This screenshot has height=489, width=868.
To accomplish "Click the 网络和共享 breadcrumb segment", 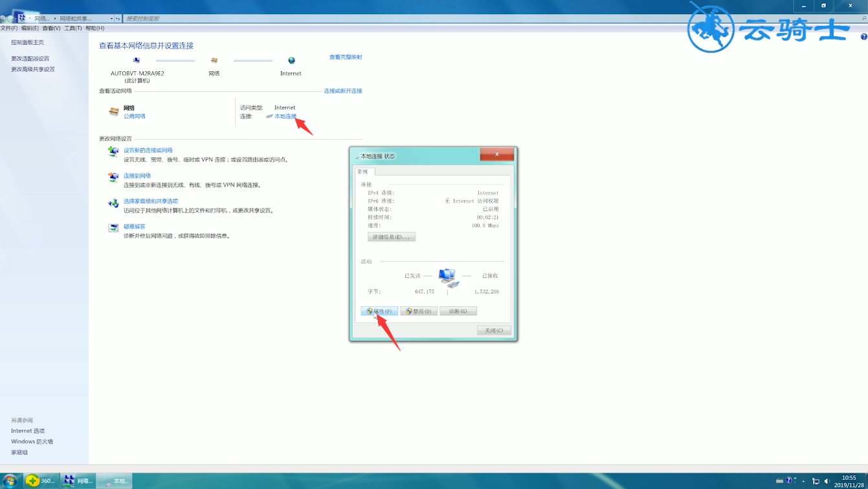I will 76,19.
